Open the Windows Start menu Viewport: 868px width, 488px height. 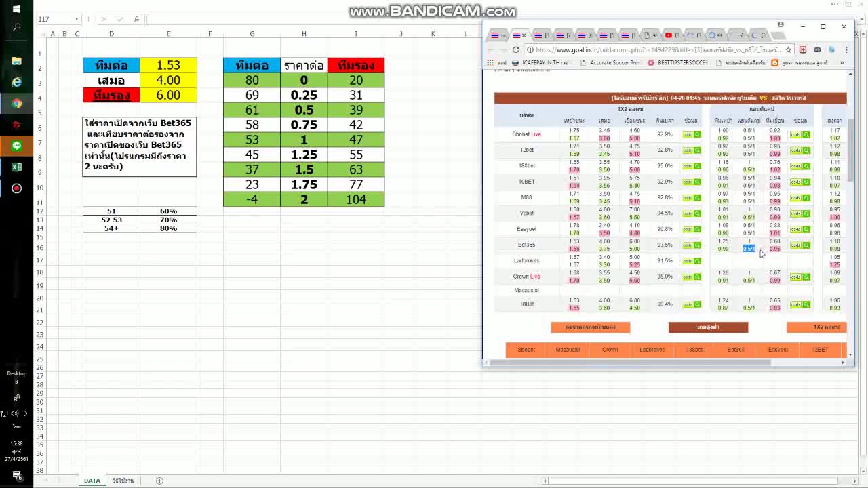click(x=16, y=9)
